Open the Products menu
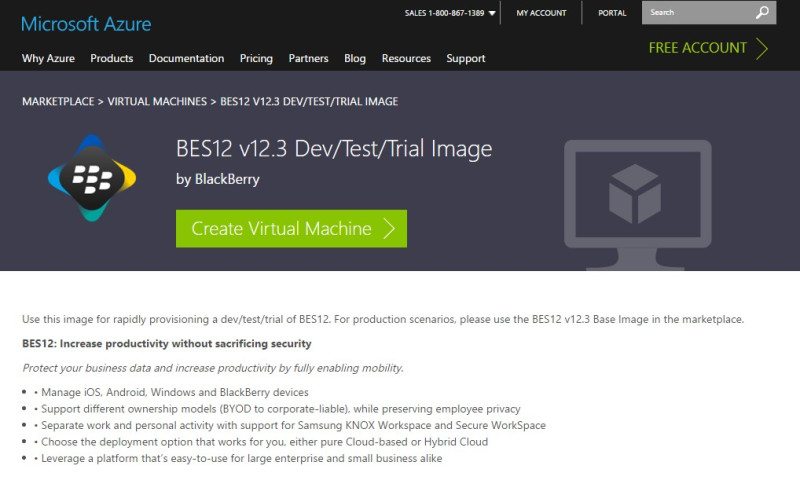Image resolution: width=800 pixels, height=484 pixels. click(112, 58)
